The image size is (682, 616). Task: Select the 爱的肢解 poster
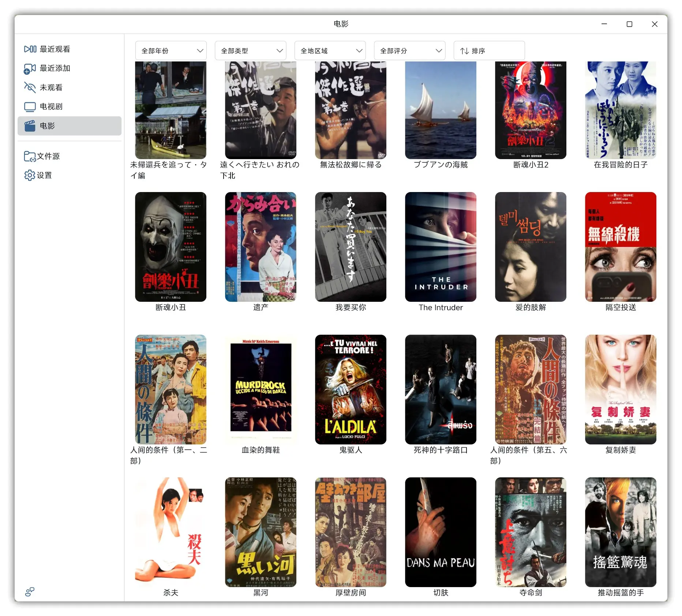(x=531, y=247)
